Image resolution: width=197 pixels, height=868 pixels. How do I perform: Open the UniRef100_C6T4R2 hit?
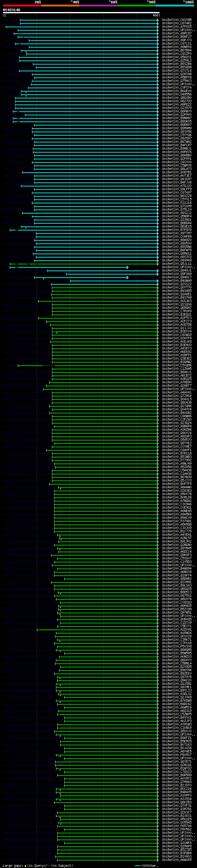click(x=177, y=23)
